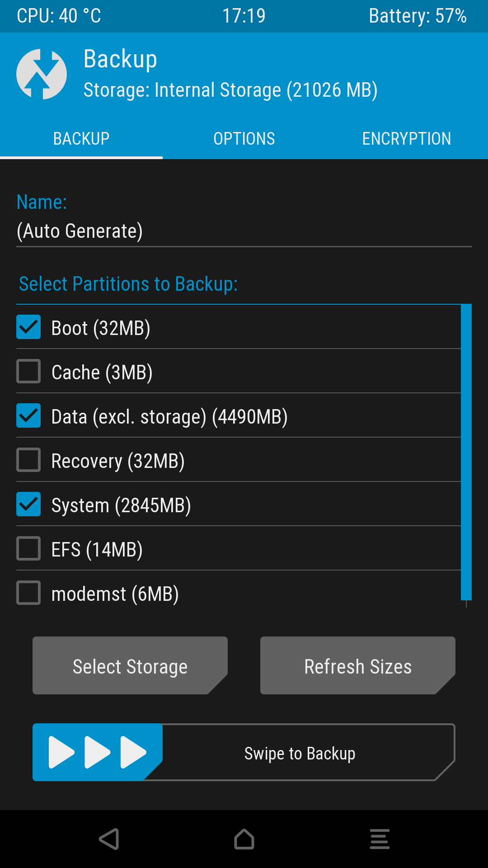Uncheck Data (excl. storage) checkbox
Screen dimensions: 488x868
click(x=28, y=416)
